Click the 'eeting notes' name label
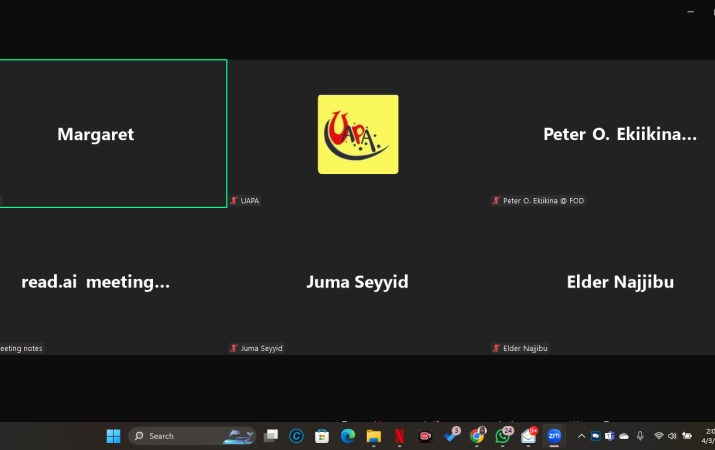The height and width of the screenshot is (450, 715). (21, 348)
